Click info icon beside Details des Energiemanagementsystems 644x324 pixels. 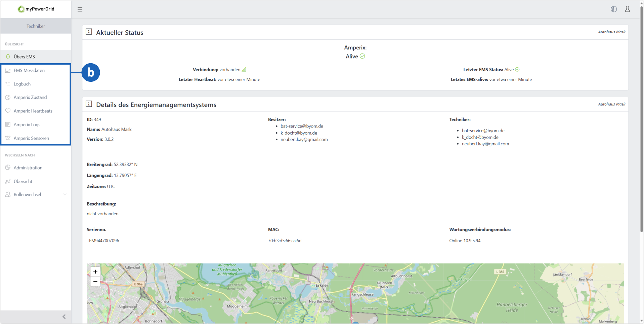pos(89,104)
